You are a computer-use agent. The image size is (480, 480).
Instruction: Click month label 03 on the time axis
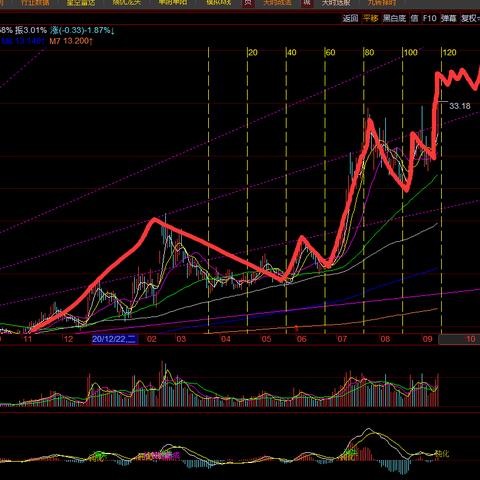181,339
